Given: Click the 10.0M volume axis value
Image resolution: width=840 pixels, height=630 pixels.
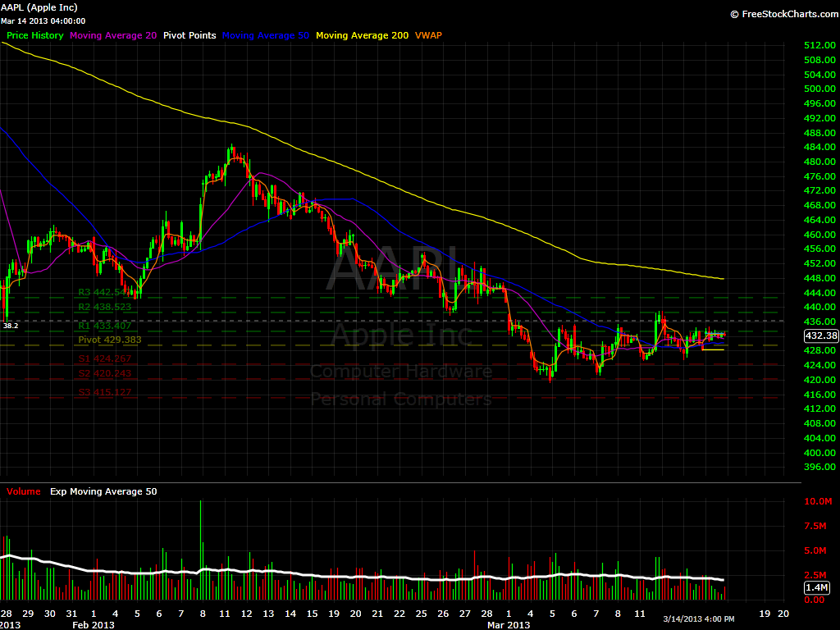Looking at the screenshot, I should click(818, 501).
